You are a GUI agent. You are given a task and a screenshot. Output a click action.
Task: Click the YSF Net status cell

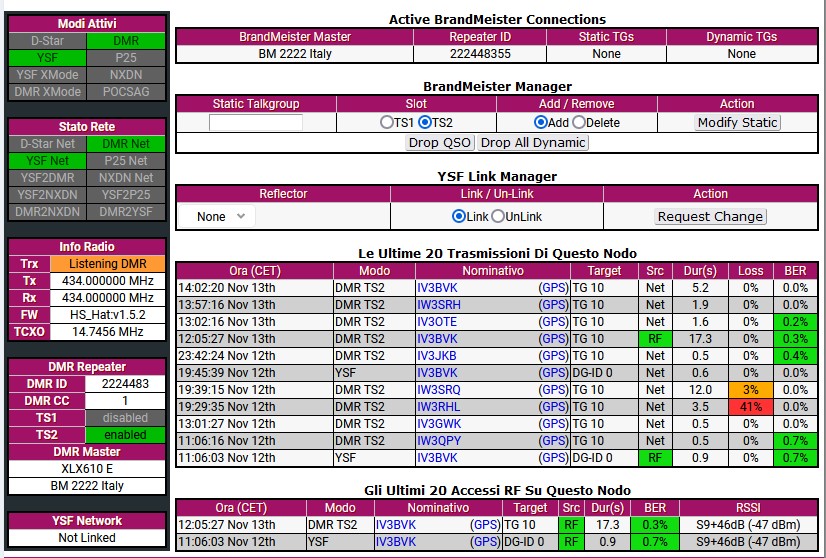pyautogui.click(x=47, y=161)
